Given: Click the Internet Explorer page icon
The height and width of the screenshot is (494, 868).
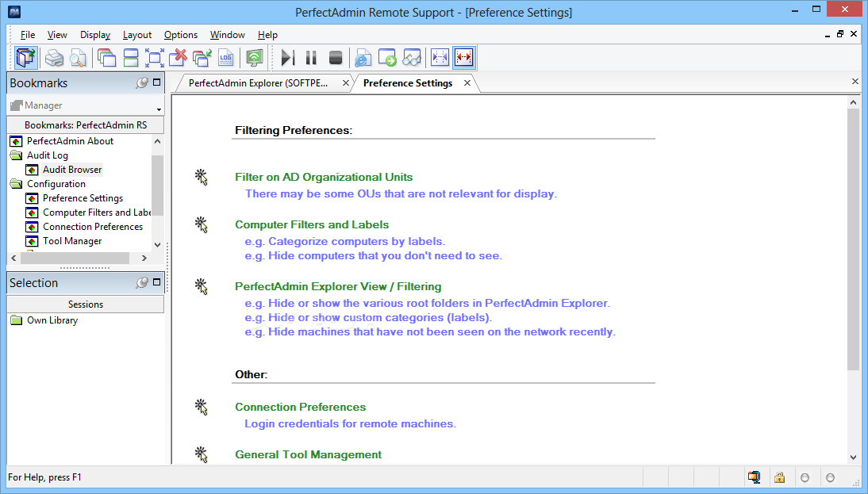Looking at the screenshot, I should tap(363, 58).
